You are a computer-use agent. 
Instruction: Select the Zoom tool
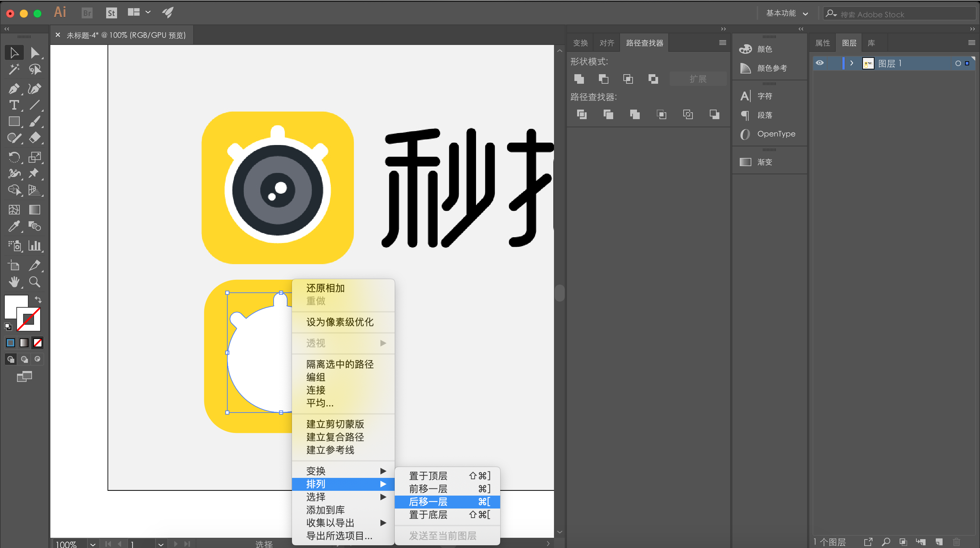34,282
